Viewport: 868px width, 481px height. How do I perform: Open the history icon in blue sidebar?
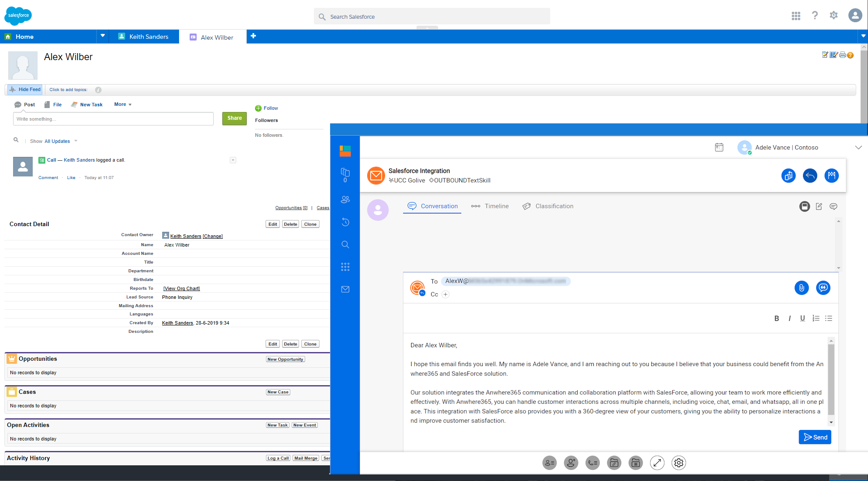click(345, 222)
